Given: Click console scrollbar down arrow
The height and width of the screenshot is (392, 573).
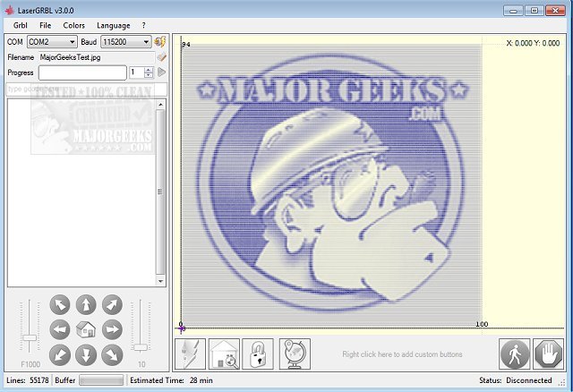Looking at the screenshot, I should click(x=160, y=281).
